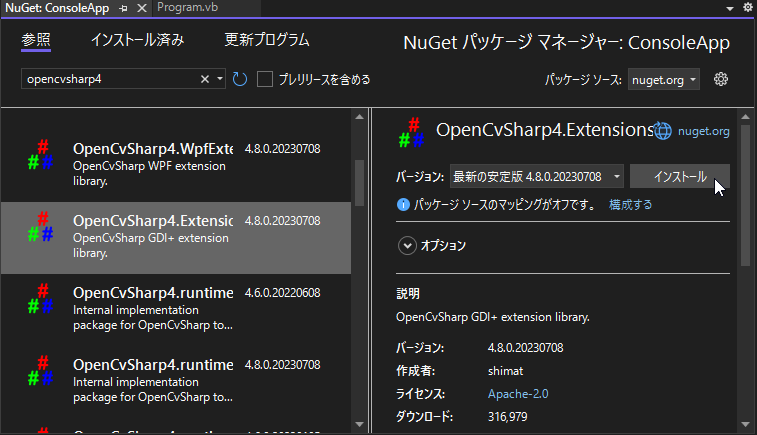Select the OpenCvSharp4.WpfExtensions package row
757x435 pixels.
pos(176,166)
